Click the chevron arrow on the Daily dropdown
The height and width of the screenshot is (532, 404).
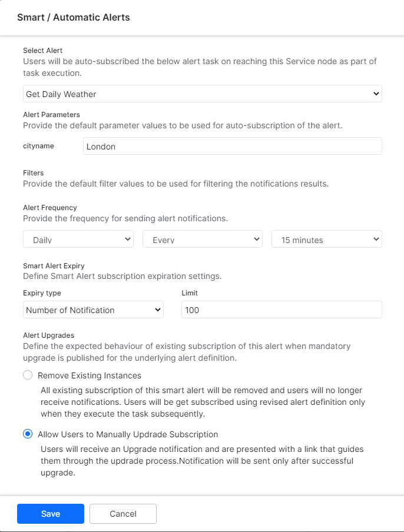click(127, 239)
